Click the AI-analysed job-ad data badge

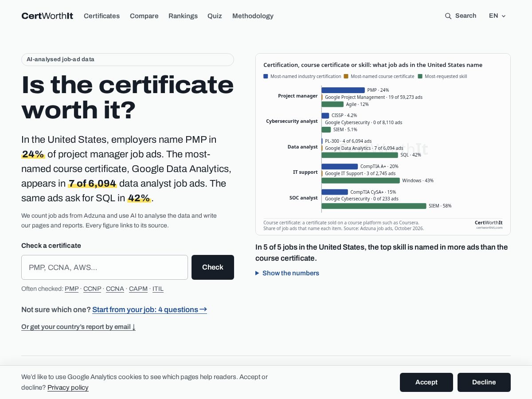[x=128, y=59]
